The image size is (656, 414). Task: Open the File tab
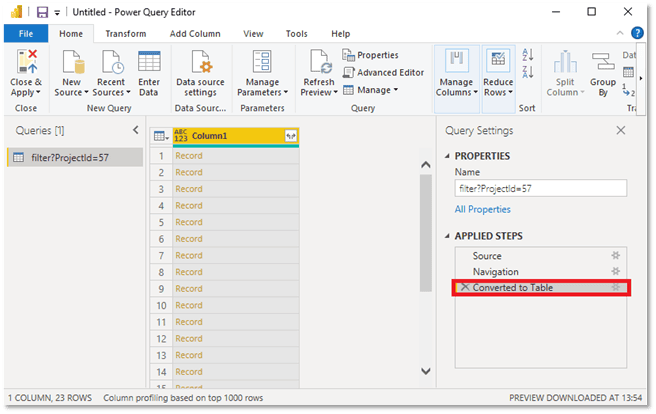[26, 33]
